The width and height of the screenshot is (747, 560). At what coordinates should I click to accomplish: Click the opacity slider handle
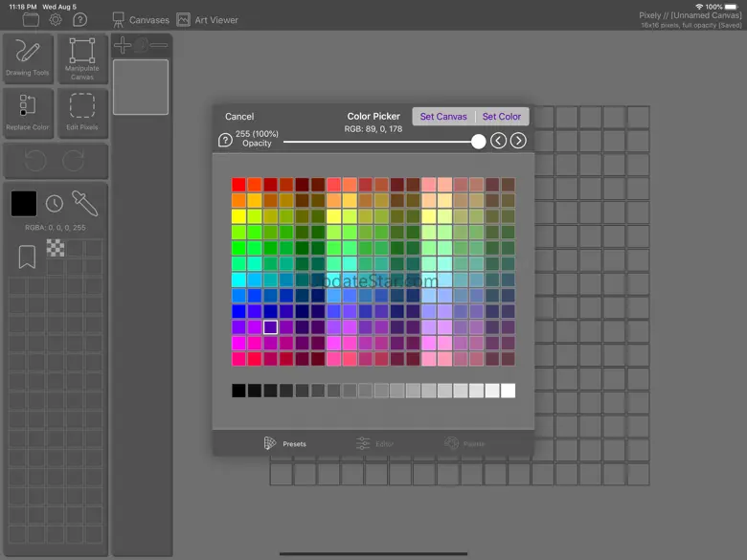click(478, 141)
